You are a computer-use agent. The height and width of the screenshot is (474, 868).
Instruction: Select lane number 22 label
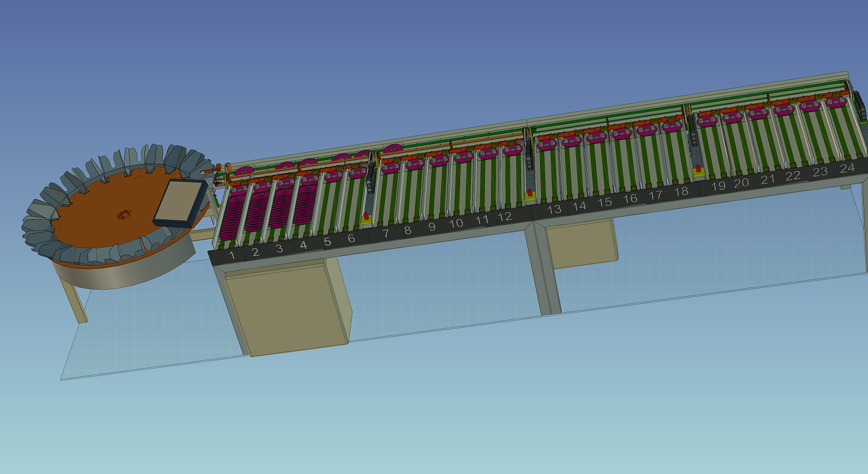[793, 176]
